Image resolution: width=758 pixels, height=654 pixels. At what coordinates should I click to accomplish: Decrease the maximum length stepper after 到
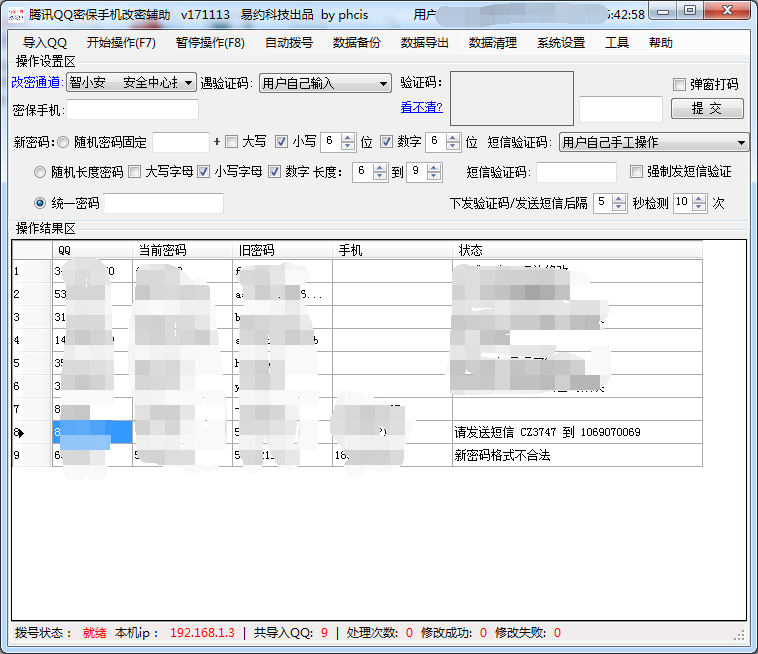pos(434,177)
